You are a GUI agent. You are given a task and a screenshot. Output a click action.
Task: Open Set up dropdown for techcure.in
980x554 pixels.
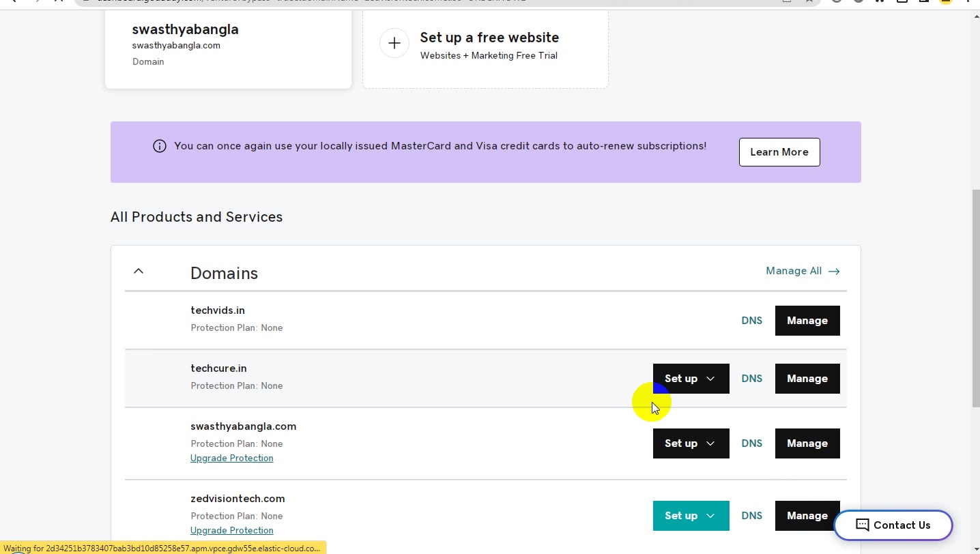click(691, 379)
